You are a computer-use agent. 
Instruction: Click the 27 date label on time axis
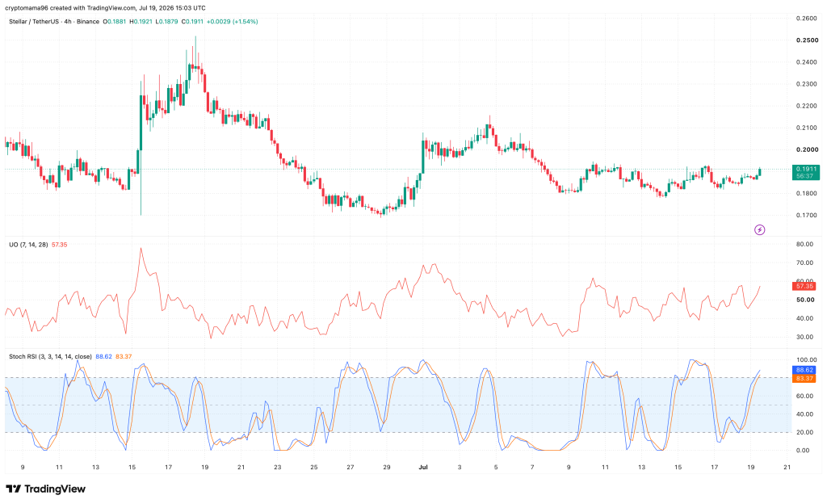tap(351, 467)
